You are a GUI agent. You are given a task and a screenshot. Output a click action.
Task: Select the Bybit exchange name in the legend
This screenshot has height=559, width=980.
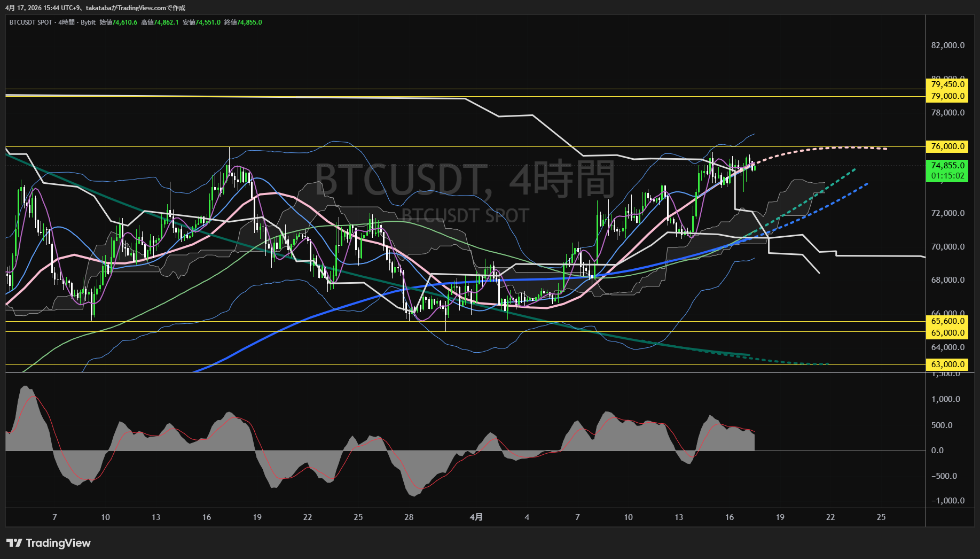pos(88,22)
